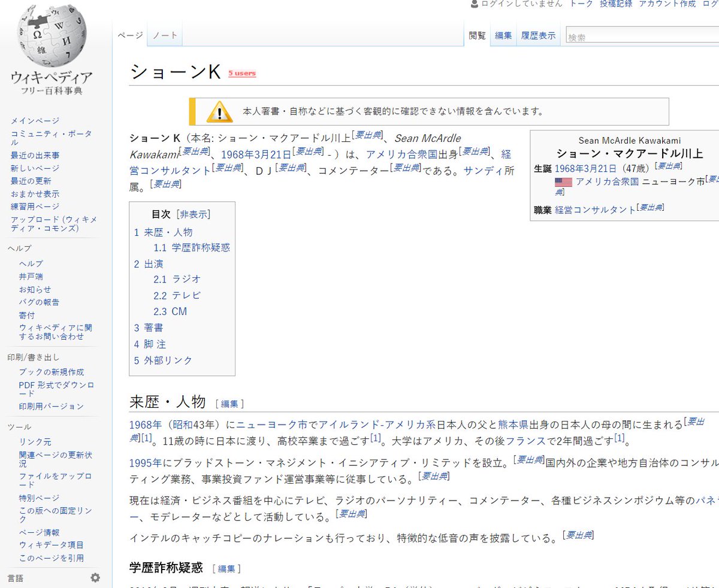Image resolution: width=719 pixels, height=588 pixels.
Task: Open この版への固定リンク link
Action: point(56,515)
